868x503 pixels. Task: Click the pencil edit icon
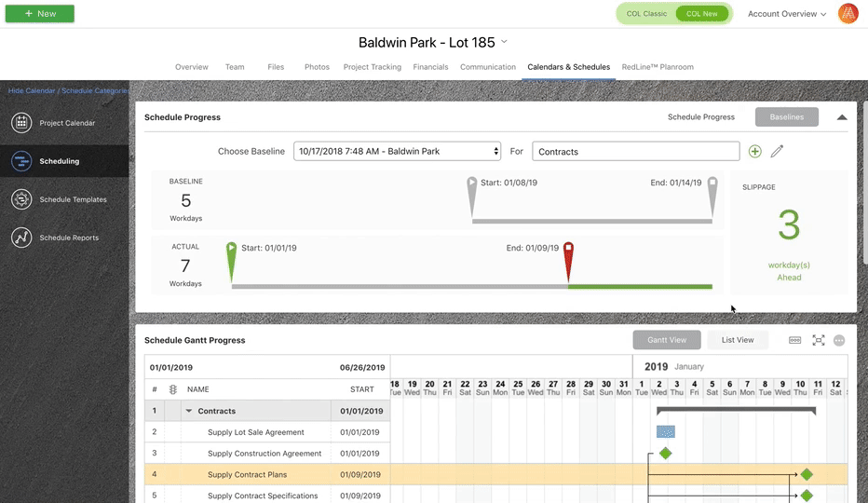(x=777, y=151)
